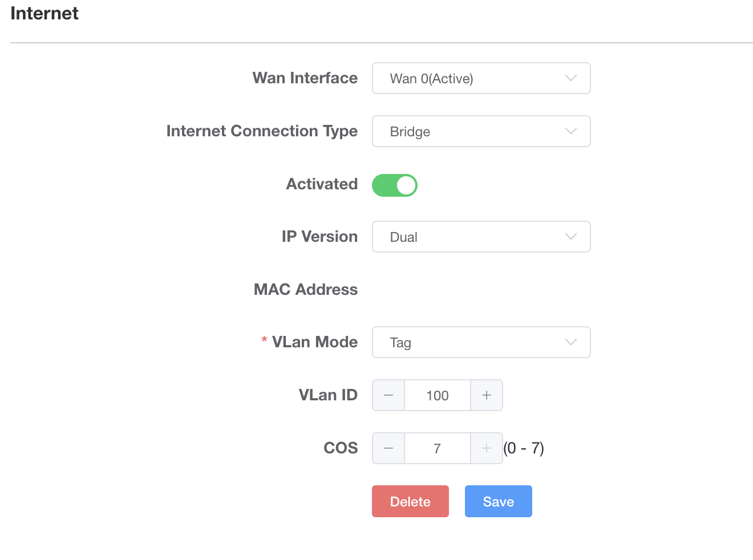Viewport: 753px width, 560px height.
Task: Click into the COS value field
Action: click(438, 448)
